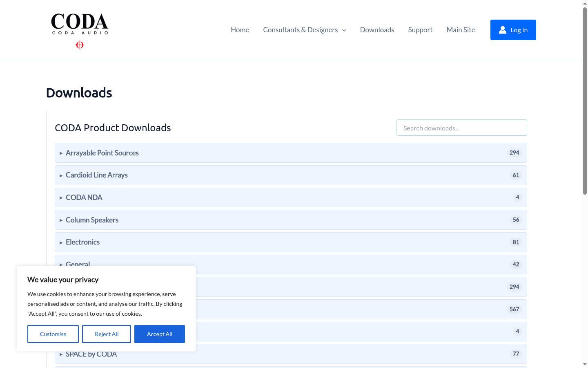588x368 pixels.
Task: Click the chevron next to Consultants & Designers
Action: click(x=344, y=30)
